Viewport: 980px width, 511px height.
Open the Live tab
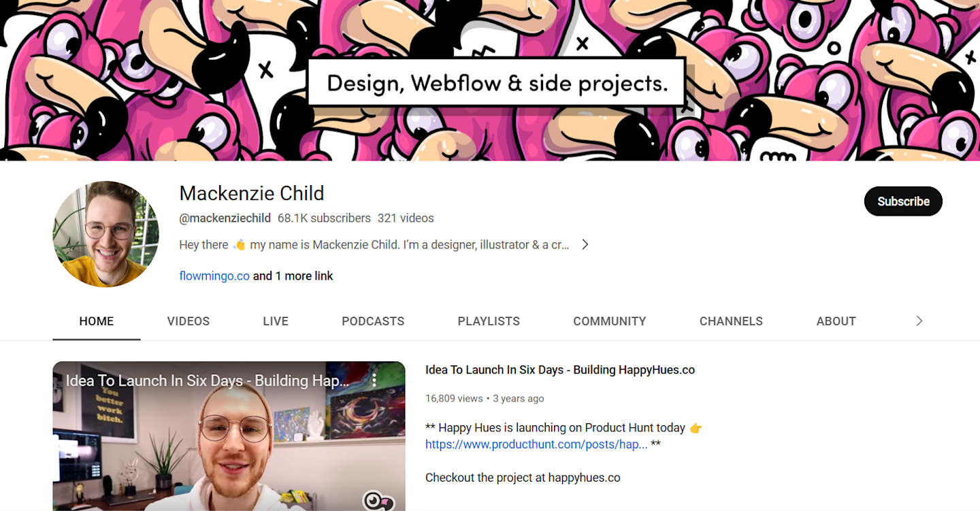276,321
